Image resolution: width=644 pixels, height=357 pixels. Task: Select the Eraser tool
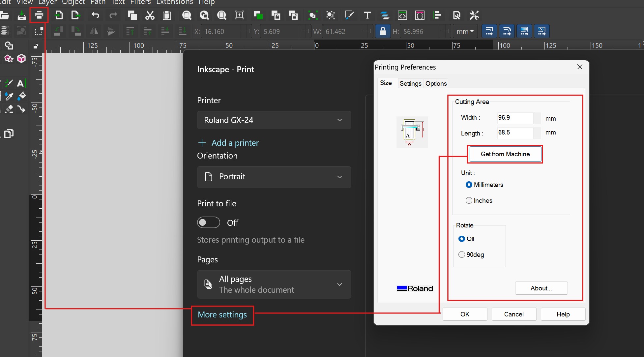point(9,109)
